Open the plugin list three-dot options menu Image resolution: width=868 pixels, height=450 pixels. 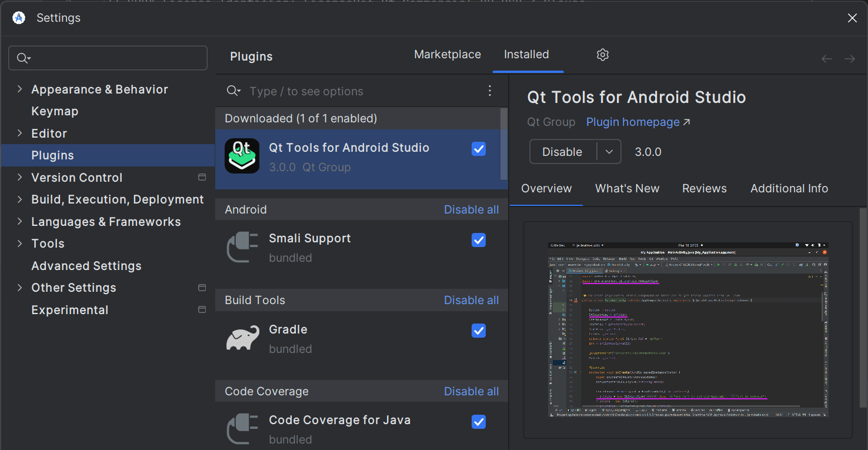tap(490, 91)
